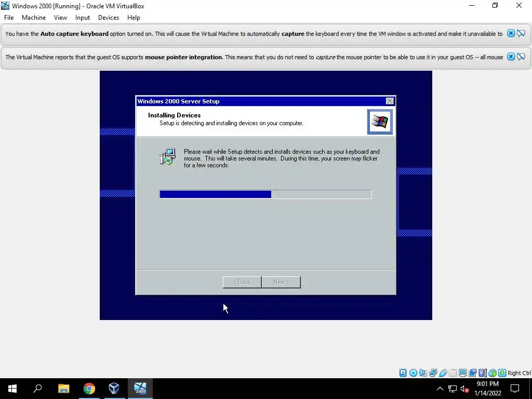
Task: Suppress future mouse pointer integration messages icon
Action: pos(521,57)
